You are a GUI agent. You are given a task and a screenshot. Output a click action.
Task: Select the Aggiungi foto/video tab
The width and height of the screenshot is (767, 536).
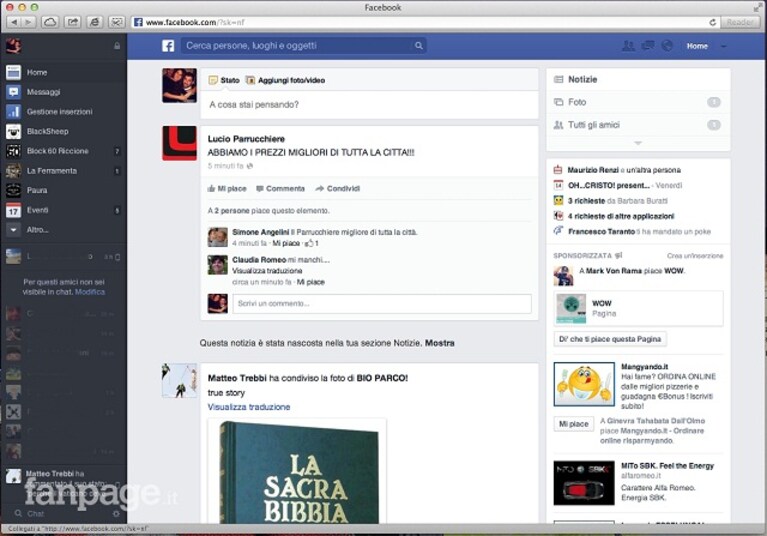(x=285, y=80)
